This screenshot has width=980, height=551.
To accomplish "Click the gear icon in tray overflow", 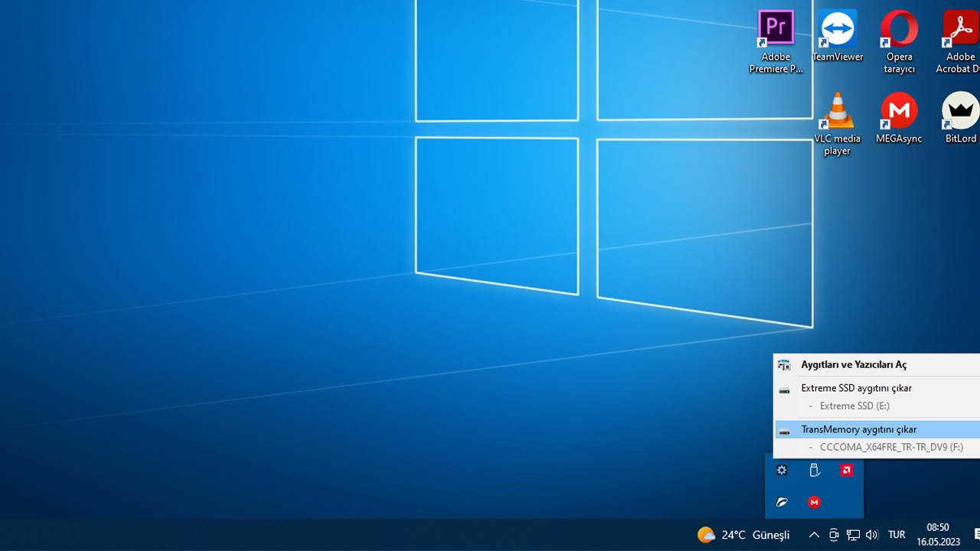I will click(x=782, y=470).
